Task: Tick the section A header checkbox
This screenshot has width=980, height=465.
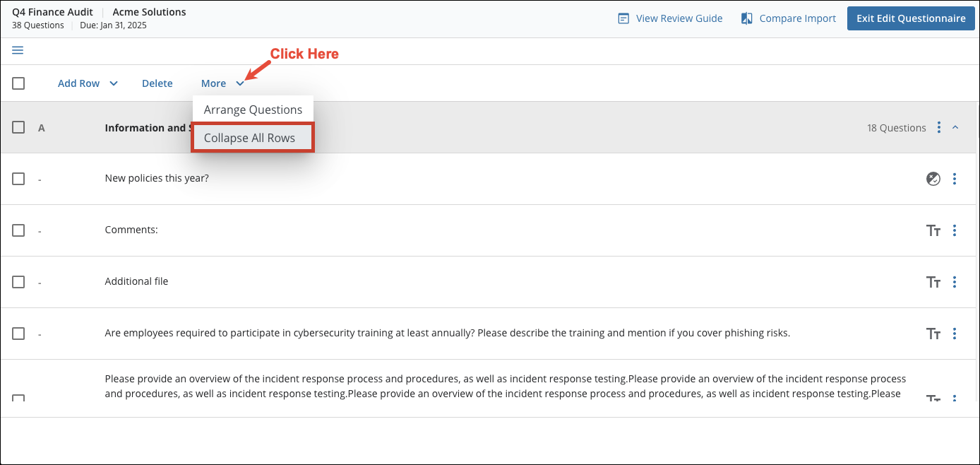Action: pos(18,127)
